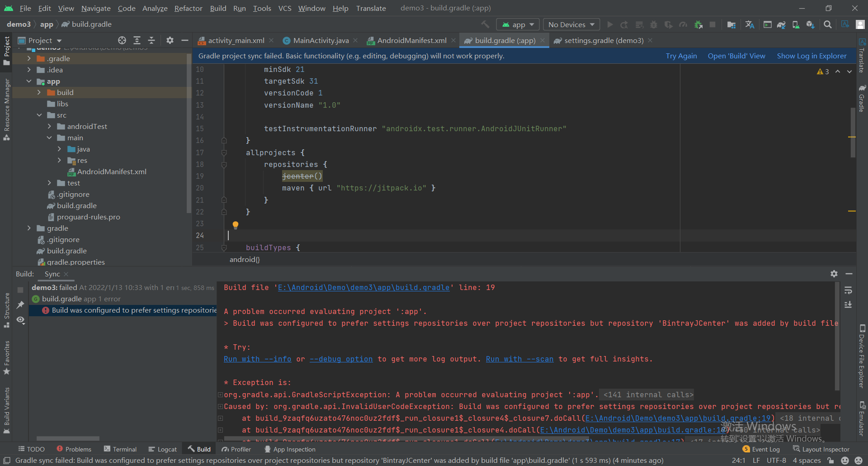Open Build panel settings gear
The image size is (868, 466).
click(x=834, y=274)
